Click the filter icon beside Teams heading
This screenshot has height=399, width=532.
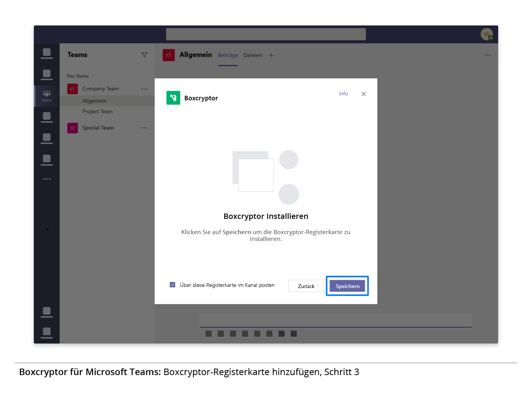tap(144, 55)
